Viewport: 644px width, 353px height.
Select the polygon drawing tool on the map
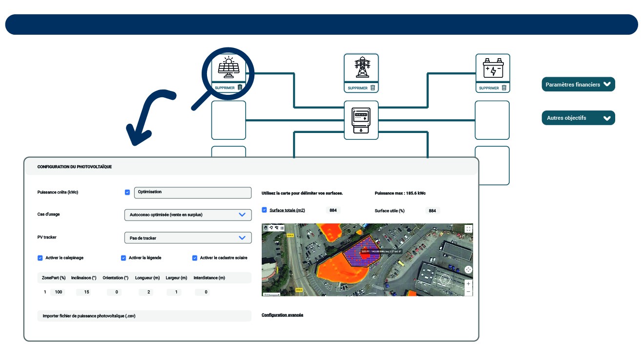271,228
